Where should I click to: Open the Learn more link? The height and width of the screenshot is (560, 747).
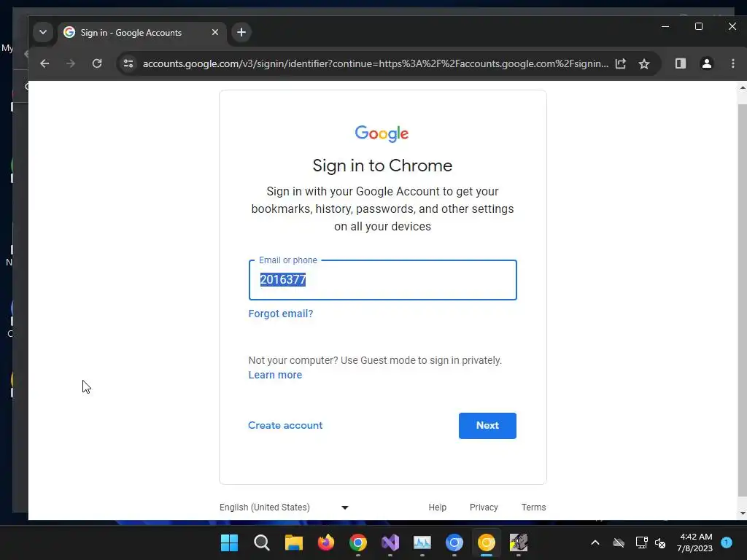275,376
